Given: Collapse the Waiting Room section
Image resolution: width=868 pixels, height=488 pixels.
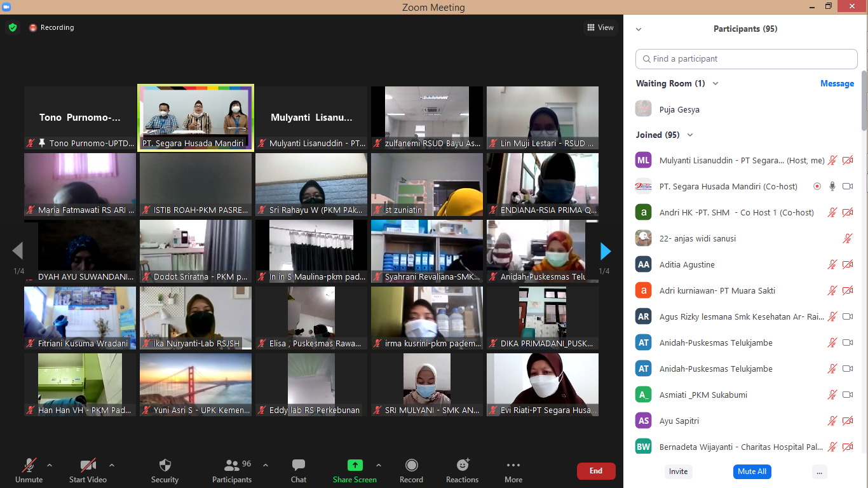Looking at the screenshot, I should [715, 83].
